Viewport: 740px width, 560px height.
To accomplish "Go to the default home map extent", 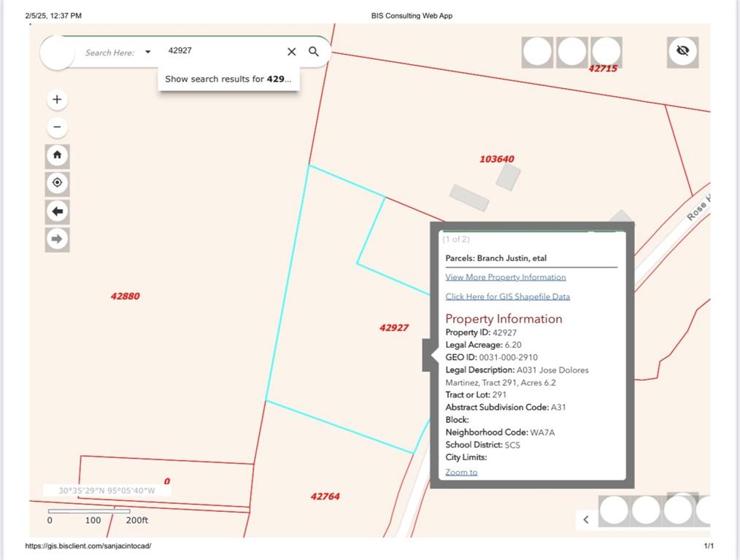I will pos(57,155).
